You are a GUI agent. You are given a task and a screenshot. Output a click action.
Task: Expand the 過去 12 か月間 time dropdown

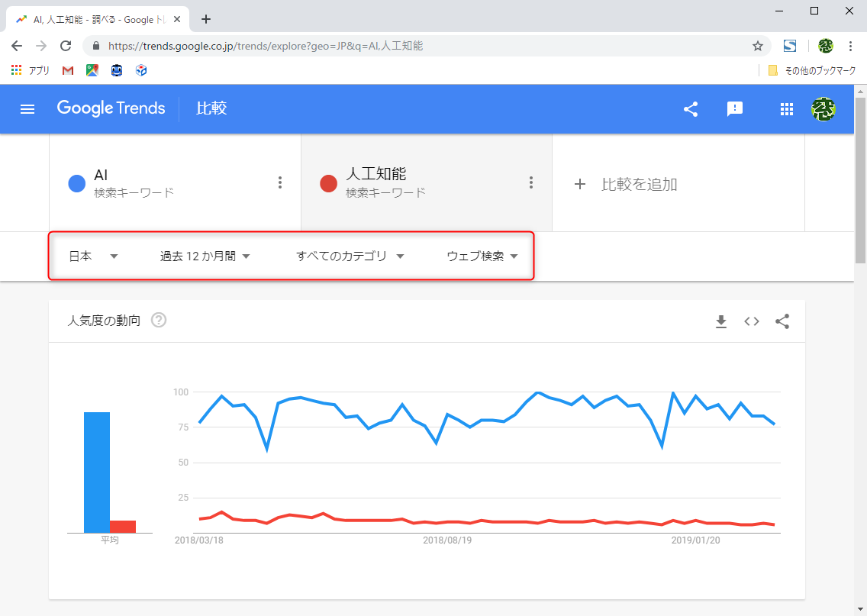206,256
